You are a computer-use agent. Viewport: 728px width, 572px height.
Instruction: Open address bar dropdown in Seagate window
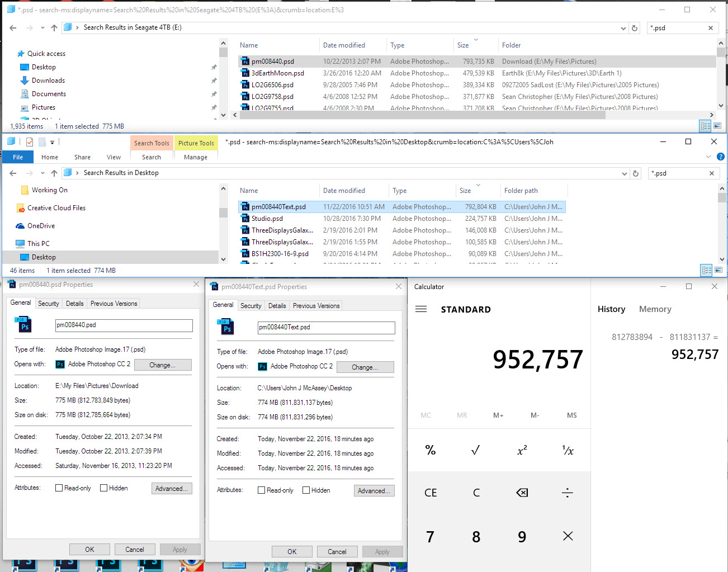(623, 28)
